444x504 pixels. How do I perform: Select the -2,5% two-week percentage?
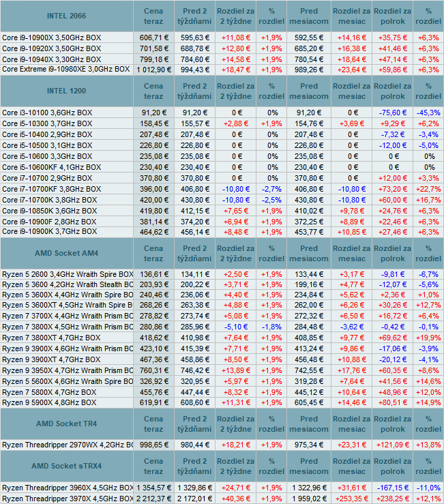271,201
